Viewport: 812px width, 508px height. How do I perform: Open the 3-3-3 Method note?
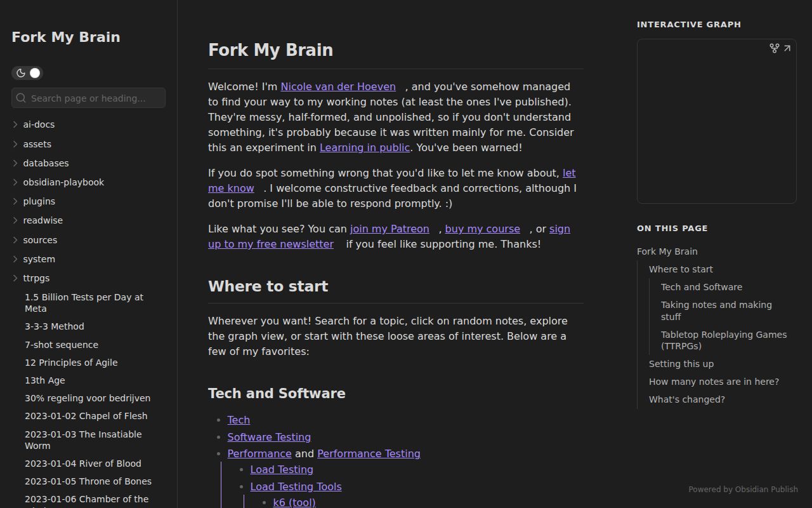[55, 326]
